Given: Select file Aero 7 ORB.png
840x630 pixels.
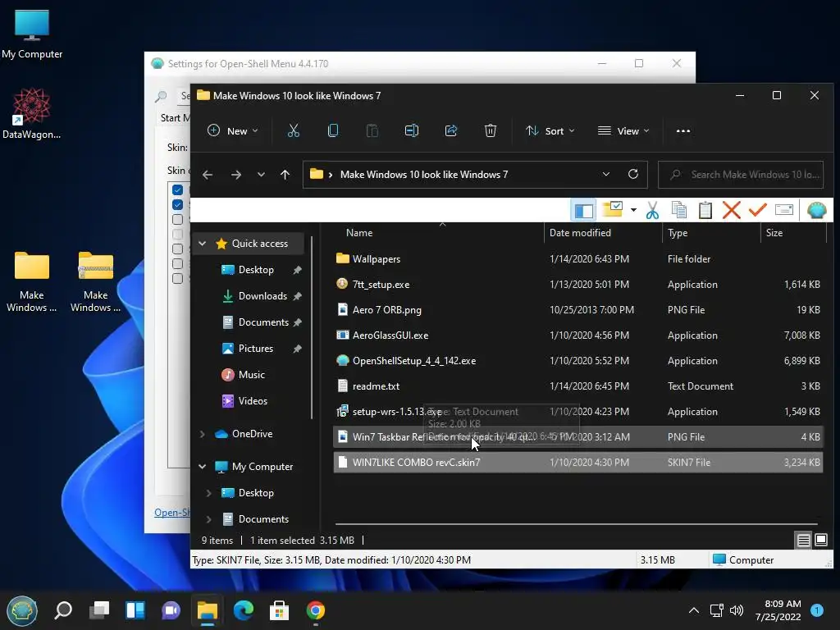Looking at the screenshot, I should [577, 309].
